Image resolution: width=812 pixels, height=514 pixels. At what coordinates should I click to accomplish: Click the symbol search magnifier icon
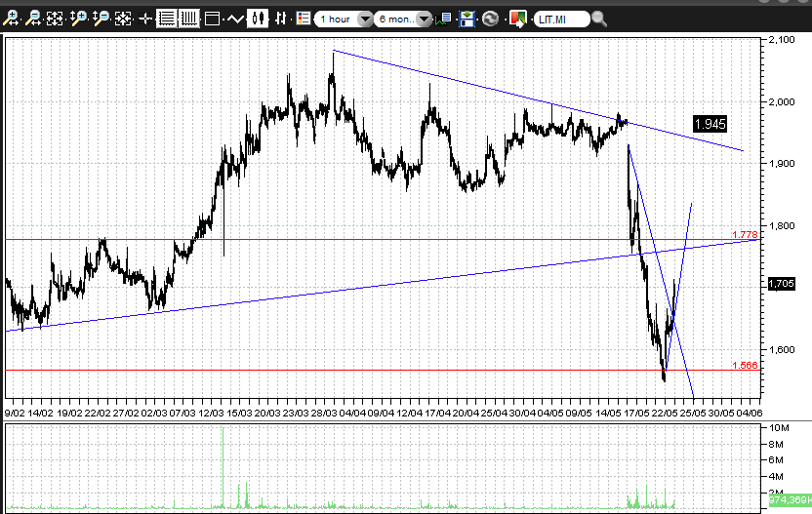pos(599,20)
